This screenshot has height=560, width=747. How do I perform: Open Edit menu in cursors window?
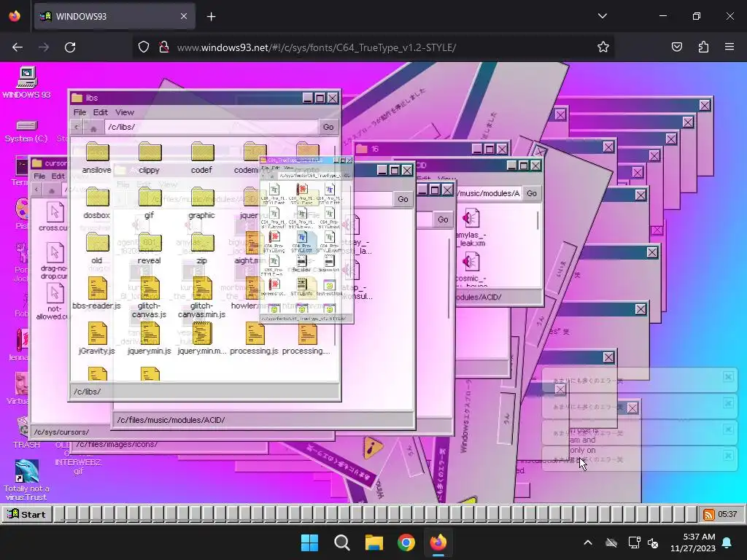click(x=58, y=176)
